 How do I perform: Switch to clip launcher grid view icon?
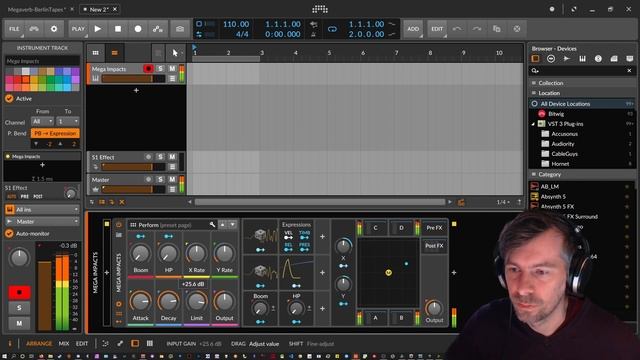96,53
